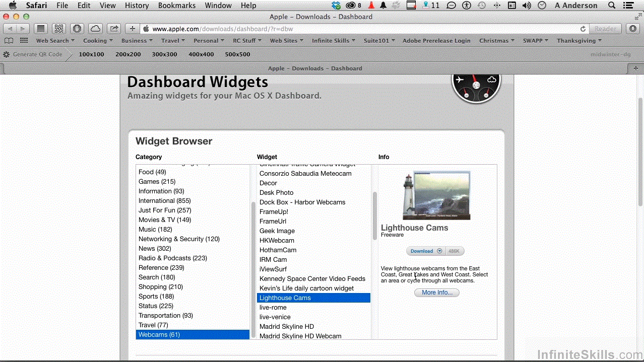Select the Radio & Podcasts (223) category
Viewport: 644px width, 362px height.
point(192,258)
